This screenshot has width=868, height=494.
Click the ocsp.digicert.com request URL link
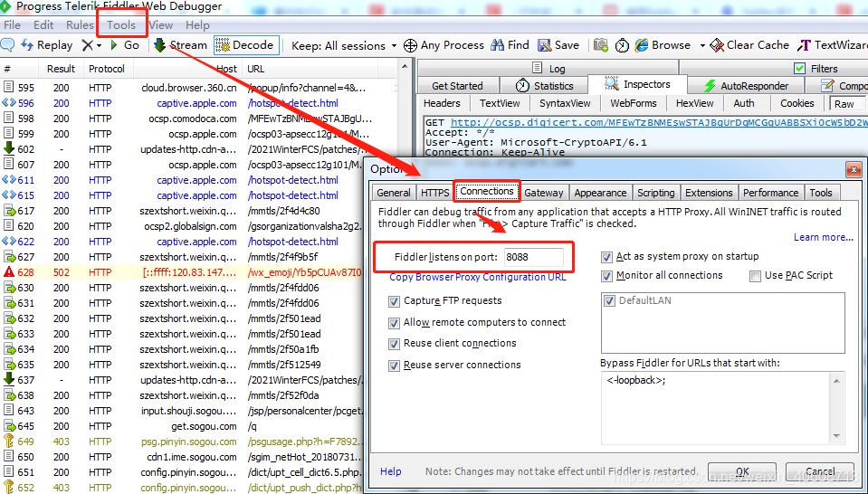pos(659,123)
